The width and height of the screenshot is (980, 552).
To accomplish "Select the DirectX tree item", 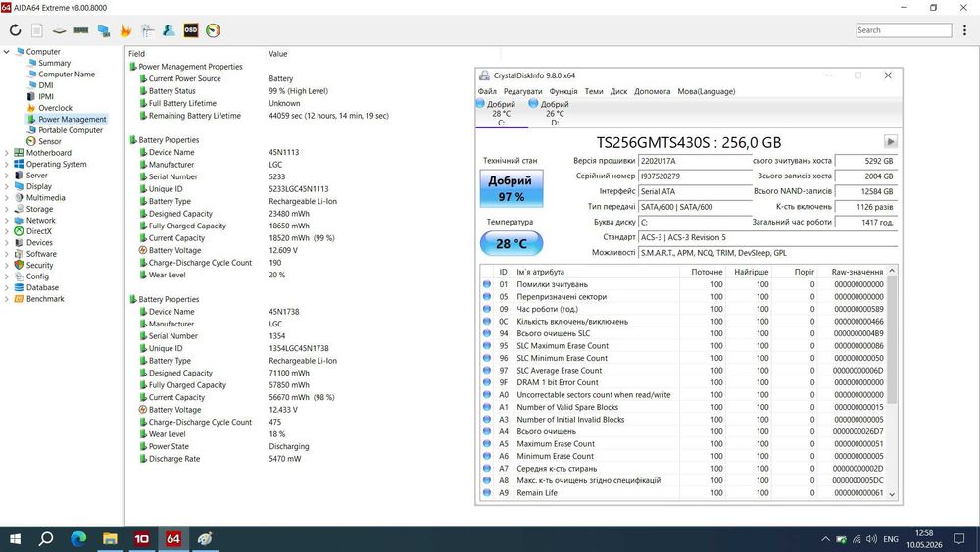I will (39, 232).
